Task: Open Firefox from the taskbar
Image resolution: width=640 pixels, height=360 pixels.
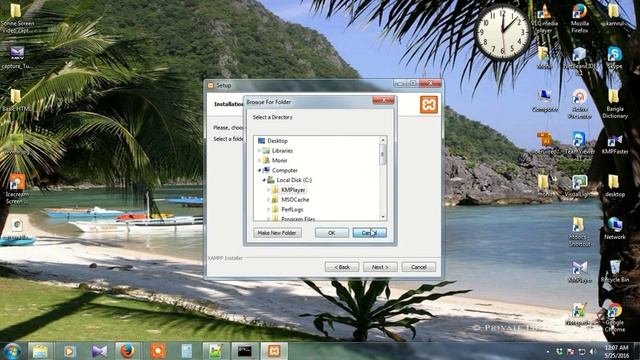Action: [x=127, y=351]
